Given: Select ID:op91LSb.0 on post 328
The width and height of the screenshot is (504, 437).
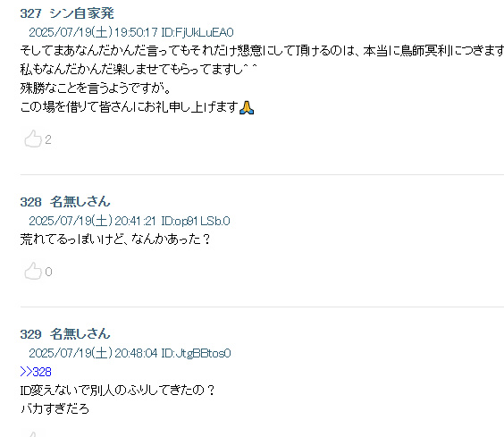Looking at the screenshot, I should (196, 221).
